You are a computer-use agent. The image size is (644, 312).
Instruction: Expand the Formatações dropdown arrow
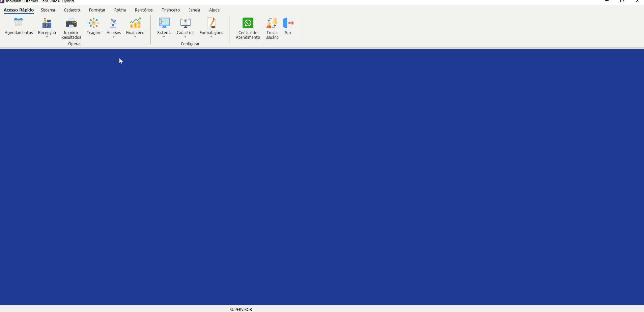click(x=211, y=37)
